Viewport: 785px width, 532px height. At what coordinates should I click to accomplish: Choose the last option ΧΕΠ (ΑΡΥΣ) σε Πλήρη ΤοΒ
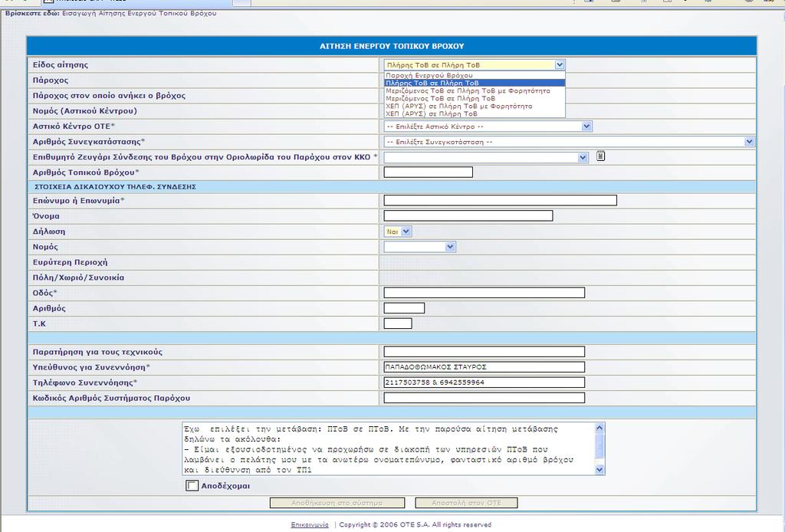point(475,113)
